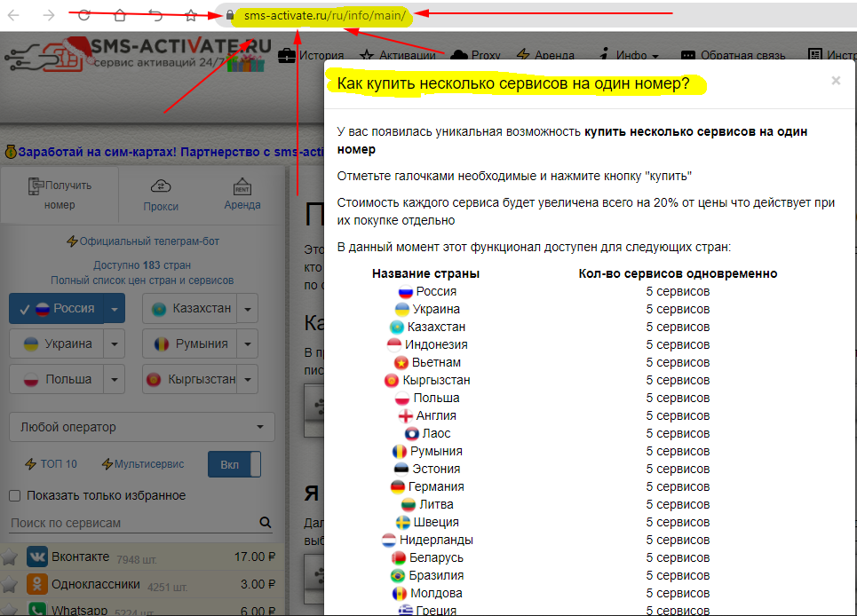Screen dimensions: 857x616
Task: Click the browser address bar URL
Action: click(x=325, y=15)
